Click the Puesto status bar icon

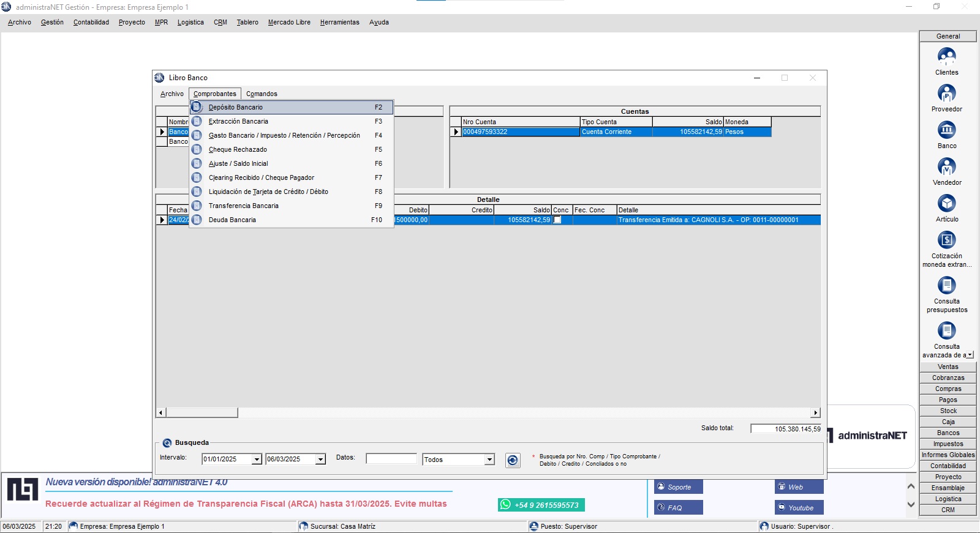(533, 526)
